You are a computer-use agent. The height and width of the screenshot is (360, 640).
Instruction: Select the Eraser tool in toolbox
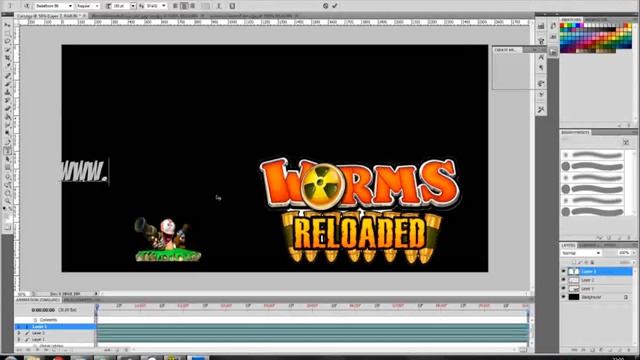(x=7, y=109)
